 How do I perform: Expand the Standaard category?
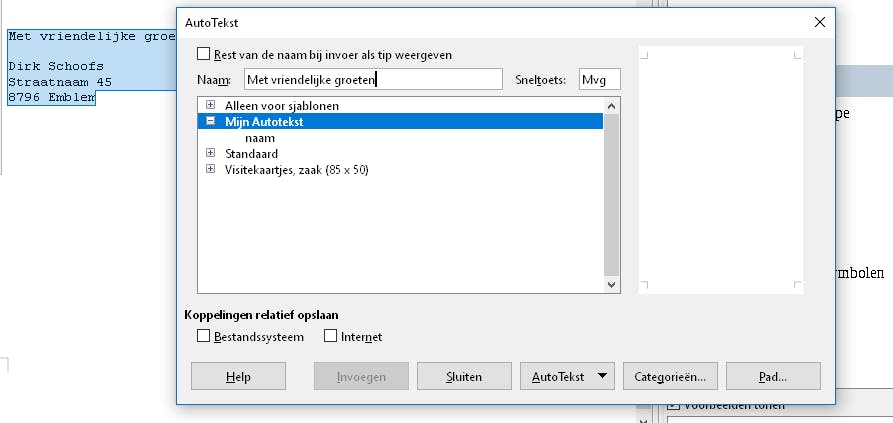(x=210, y=154)
